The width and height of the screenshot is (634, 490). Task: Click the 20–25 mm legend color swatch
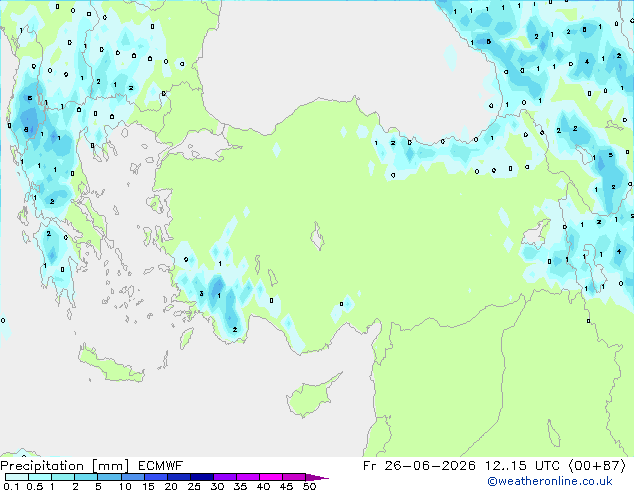(178, 477)
